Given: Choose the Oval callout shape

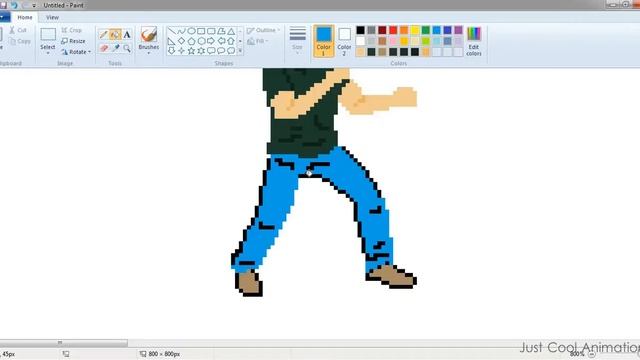Looking at the screenshot, I should (x=221, y=51).
